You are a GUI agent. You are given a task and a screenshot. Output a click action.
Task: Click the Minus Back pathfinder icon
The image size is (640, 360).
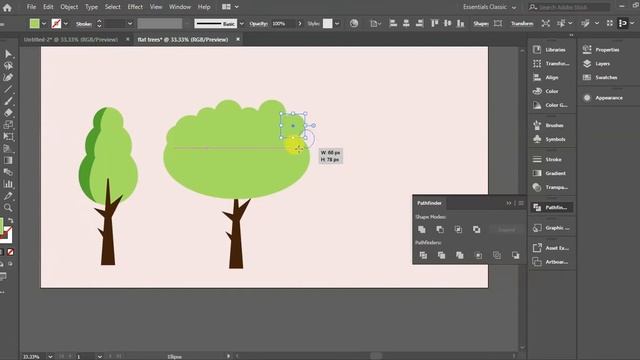[516, 255]
